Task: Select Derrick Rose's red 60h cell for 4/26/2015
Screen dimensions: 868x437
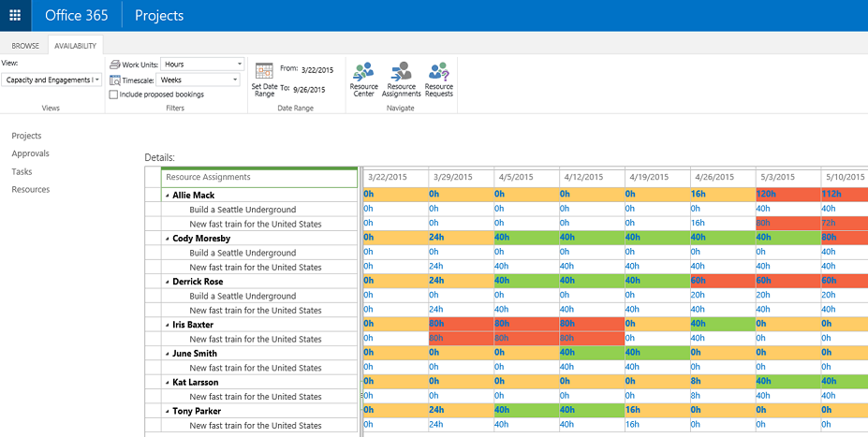Action: [723, 281]
